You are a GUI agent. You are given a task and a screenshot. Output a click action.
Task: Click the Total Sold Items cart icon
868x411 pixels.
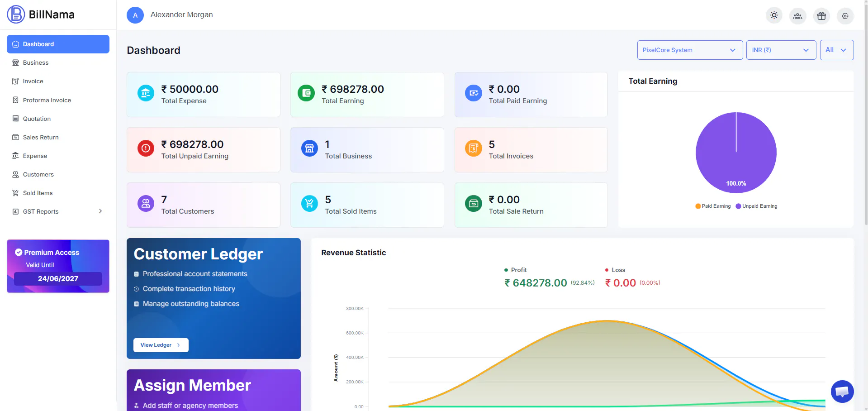pos(309,204)
